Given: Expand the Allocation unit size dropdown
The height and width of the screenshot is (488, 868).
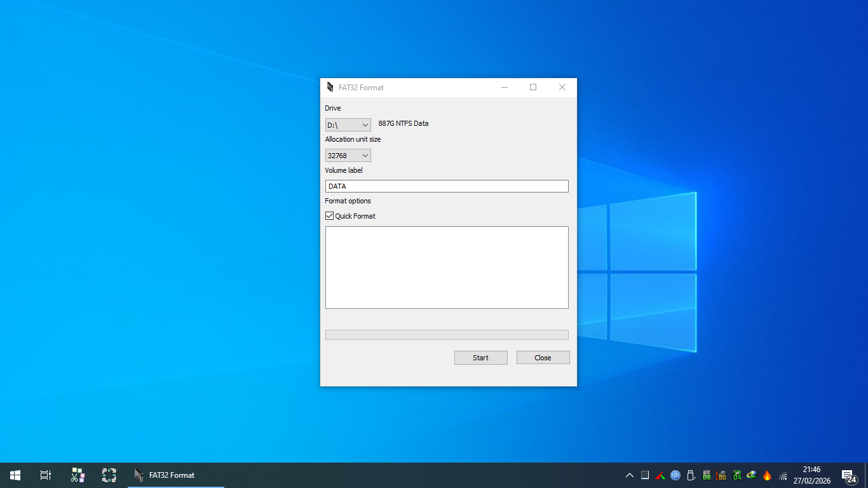Looking at the screenshot, I should [x=348, y=156].
